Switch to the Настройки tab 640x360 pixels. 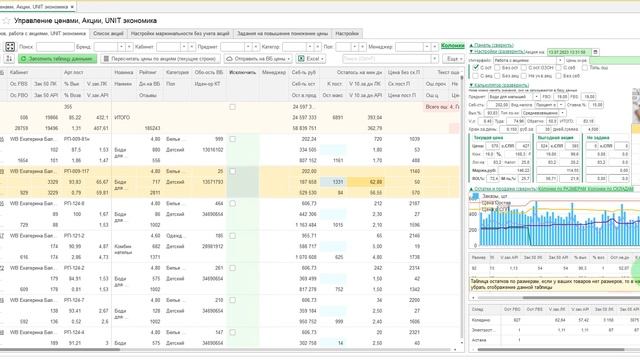347,33
